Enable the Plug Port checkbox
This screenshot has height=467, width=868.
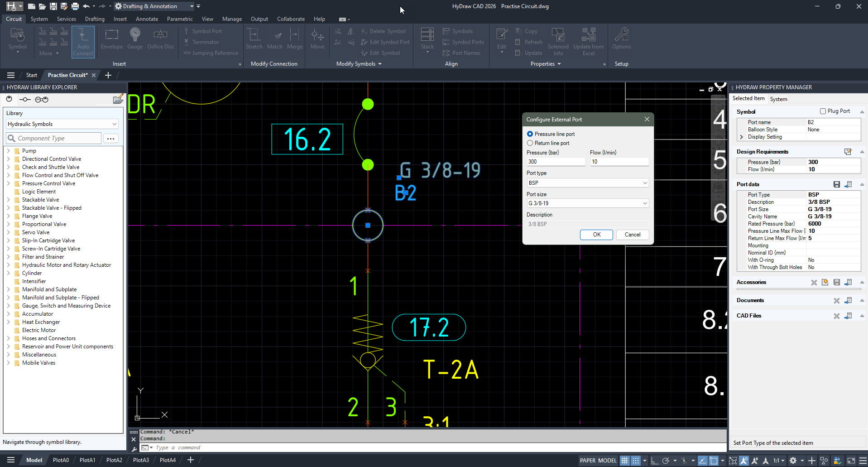(823, 111)
